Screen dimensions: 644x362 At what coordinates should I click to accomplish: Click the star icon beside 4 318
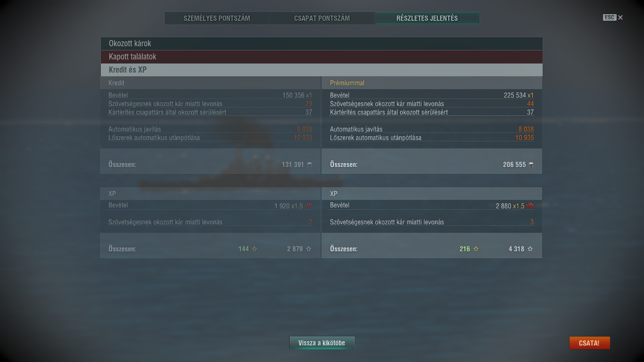(x=530, y=249)
